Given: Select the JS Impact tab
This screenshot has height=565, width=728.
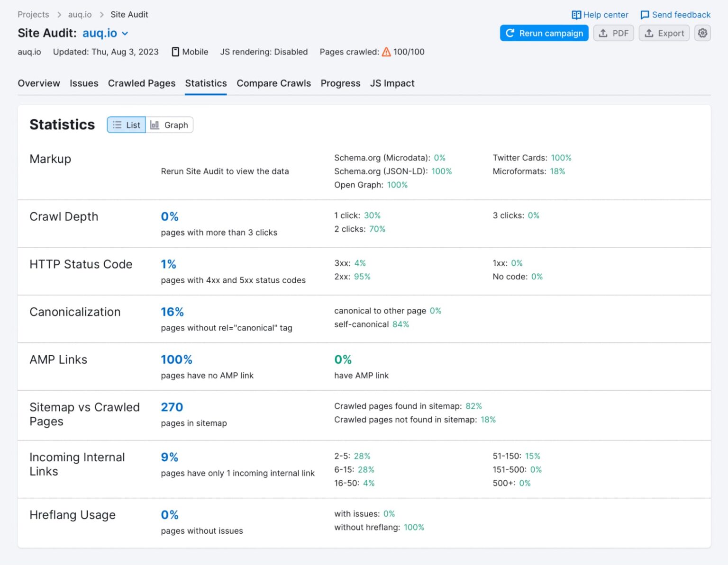Looking at the screenshot, I should 392,83.
